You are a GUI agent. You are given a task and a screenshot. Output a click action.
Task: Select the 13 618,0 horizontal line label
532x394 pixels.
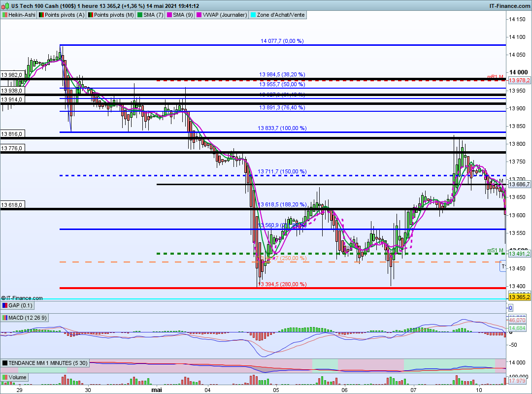point(11,205)
